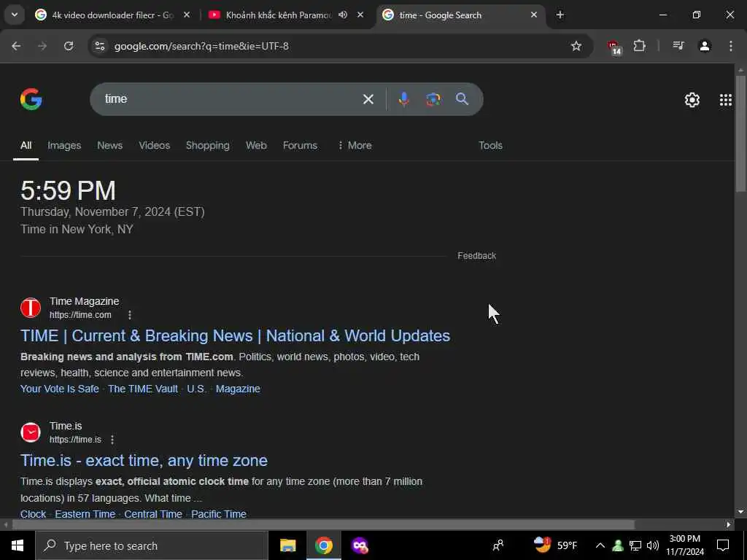Switch to the 4k video downloader filecr tab
Image resolution: width=747 pixels, height=560 pixels.
113,15
